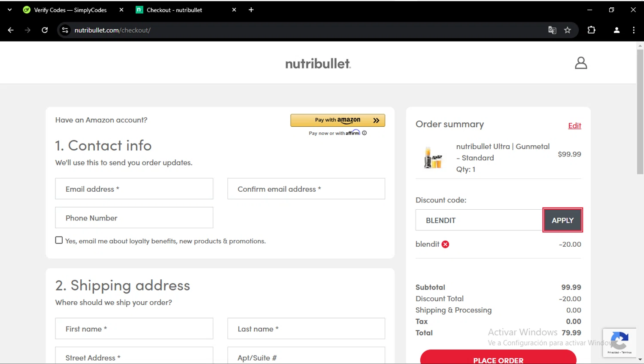This screenshot has width=644, height=364.
Task: Click the Phone Number field
Action: (134, 218)
